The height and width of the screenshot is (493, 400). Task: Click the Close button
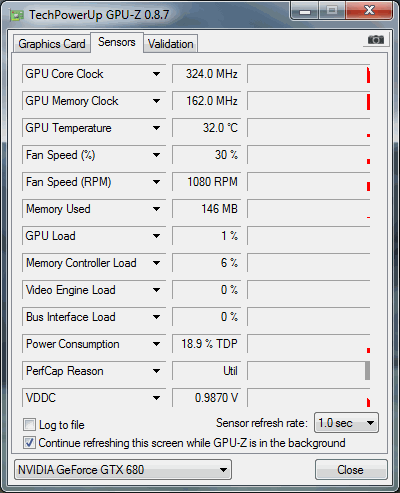click(351, 470)
